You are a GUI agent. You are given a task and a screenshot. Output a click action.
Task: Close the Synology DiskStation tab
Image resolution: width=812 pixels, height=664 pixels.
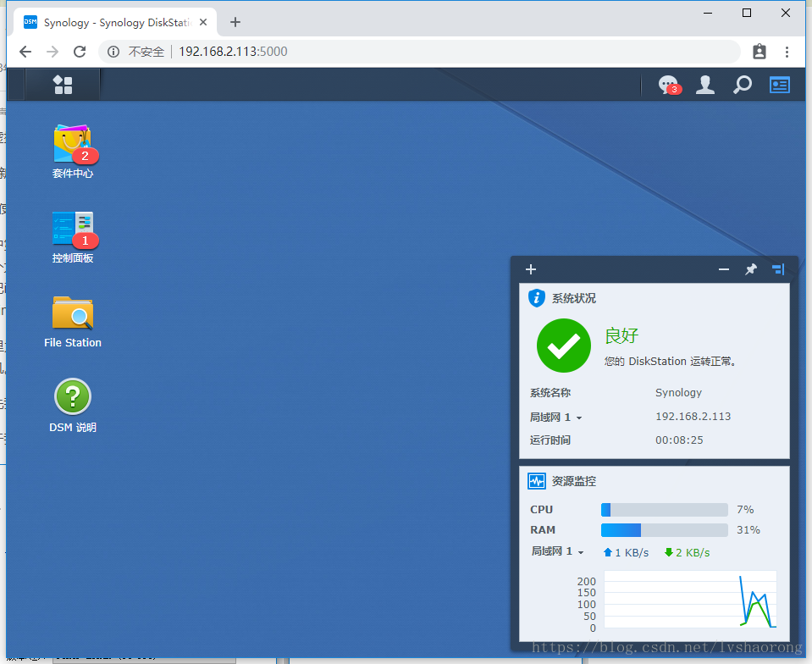pyautogui.click(x=203, y=22)
